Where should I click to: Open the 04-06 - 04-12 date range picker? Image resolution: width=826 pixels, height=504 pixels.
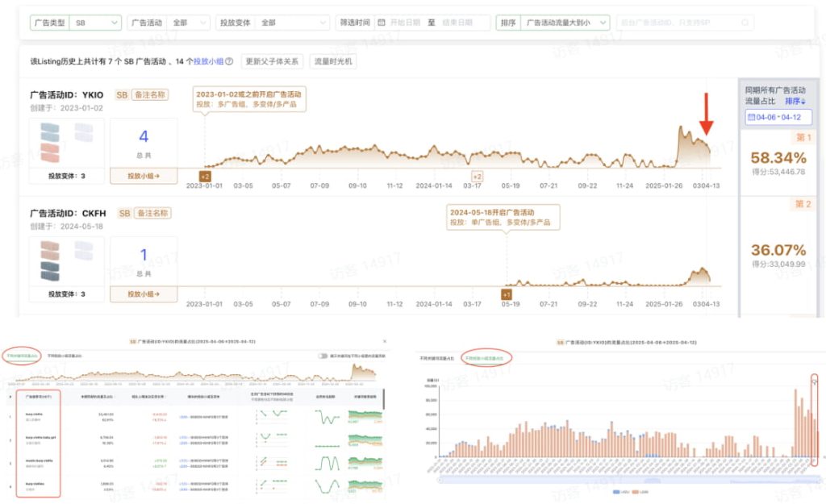(x=778, y=117)
